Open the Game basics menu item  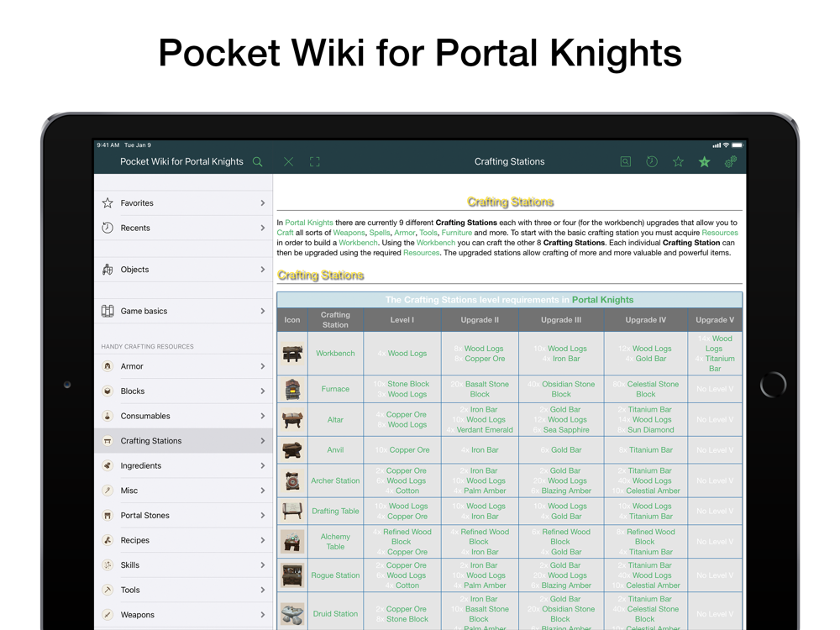[183, 311]
